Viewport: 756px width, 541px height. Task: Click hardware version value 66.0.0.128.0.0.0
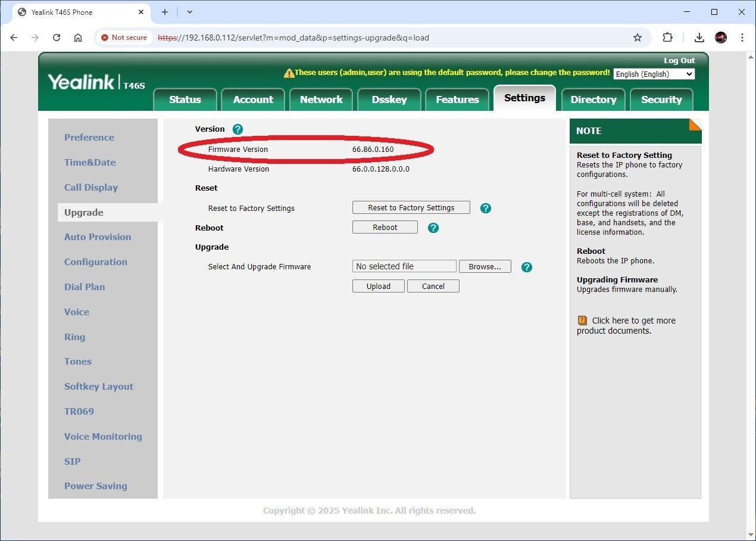[x=381, y=169]
